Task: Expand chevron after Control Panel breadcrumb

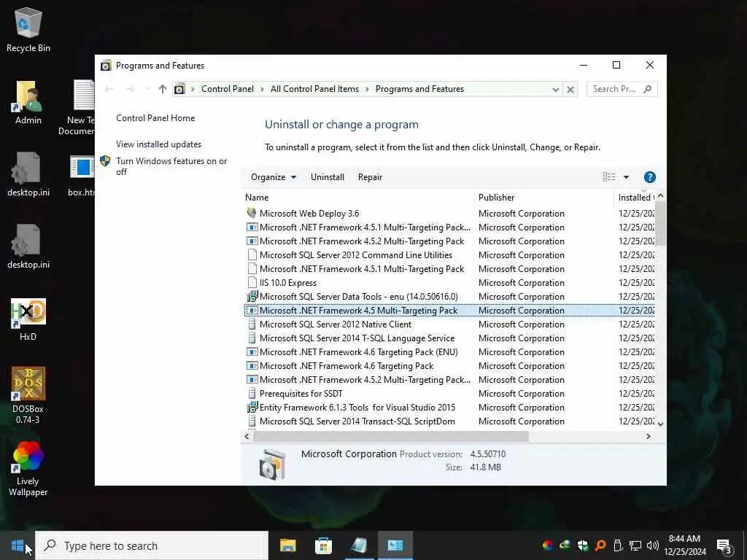Action: (262, 89)
